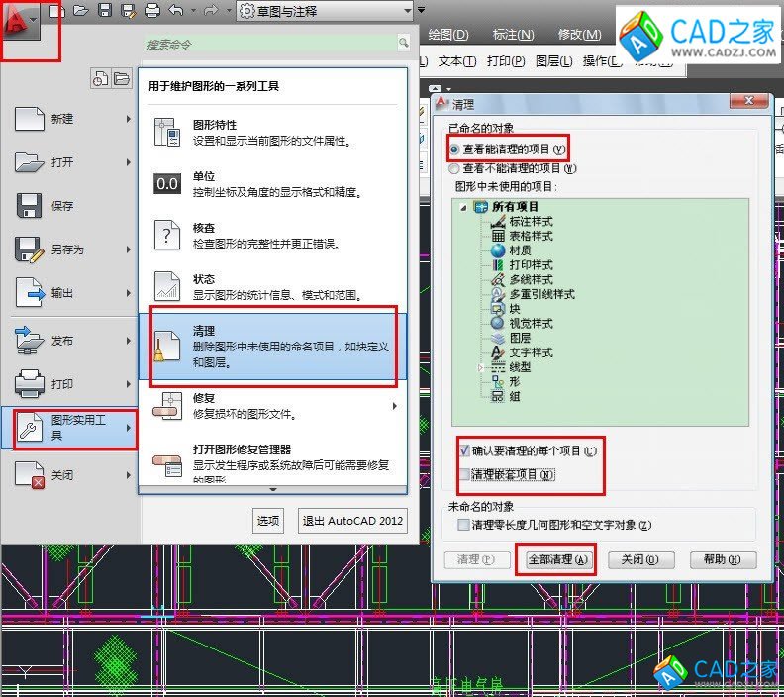Toggle 'Confirm each item to be purged' checkbox

coord(465,451)
